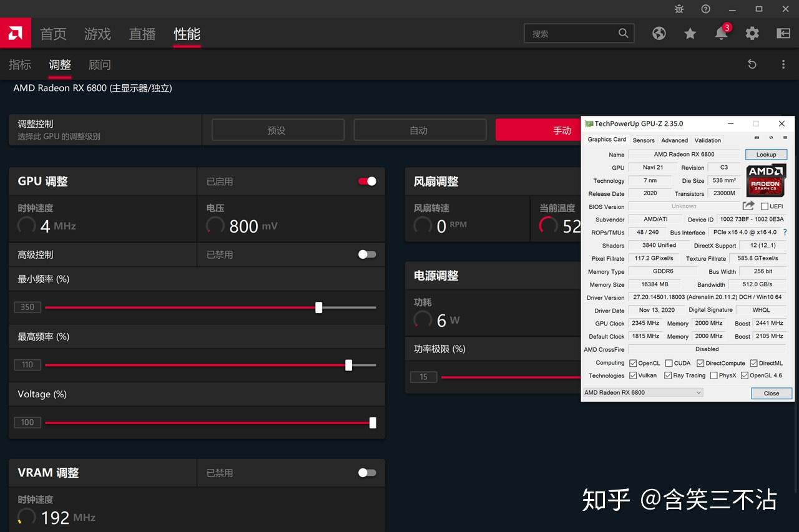Click the search magnifier icon
This screenshot has width=799, height=532.
pos(623,33)
